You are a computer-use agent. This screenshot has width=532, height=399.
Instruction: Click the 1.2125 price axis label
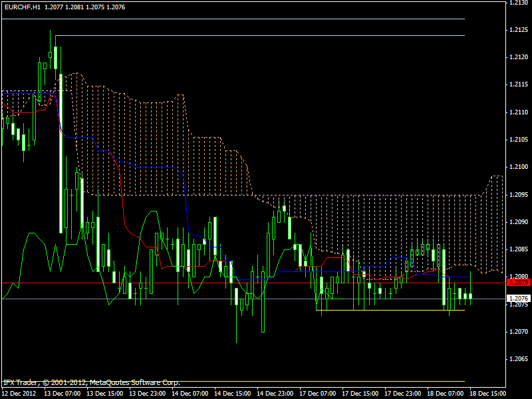click(519, 30)
